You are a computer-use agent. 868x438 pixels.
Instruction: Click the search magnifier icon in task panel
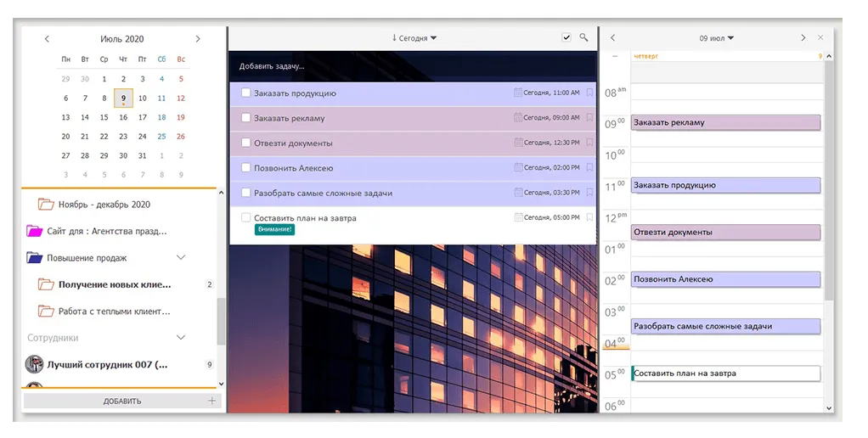click(x=583, y=37)
